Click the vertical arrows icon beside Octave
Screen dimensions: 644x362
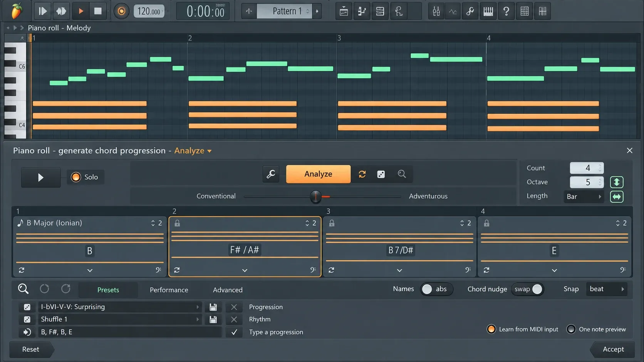click(617, 182)
